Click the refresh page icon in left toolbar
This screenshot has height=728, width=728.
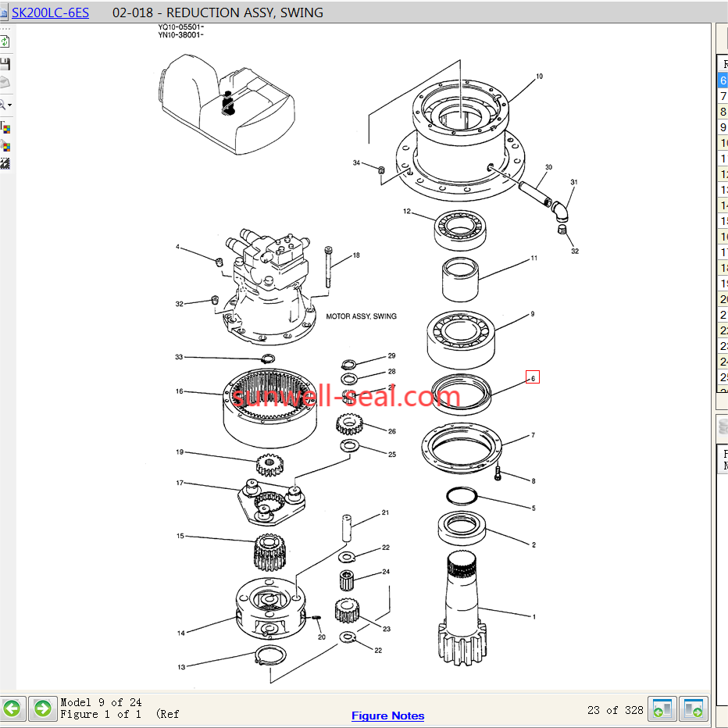point(5,41)
